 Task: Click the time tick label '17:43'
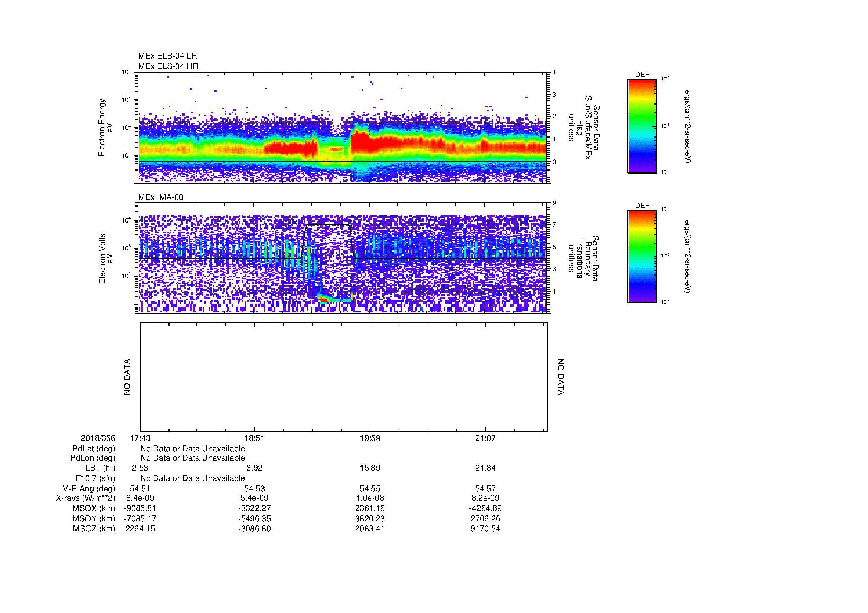point(140,438)
